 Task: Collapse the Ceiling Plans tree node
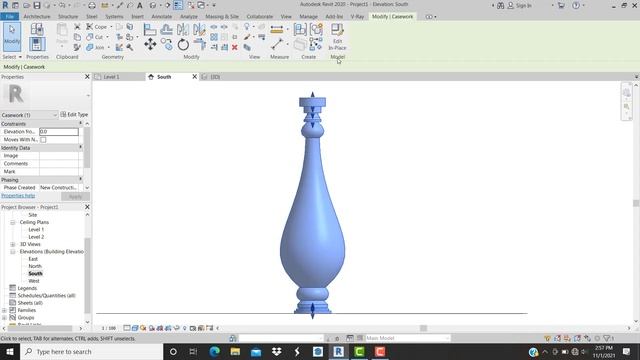pos(13,222)
